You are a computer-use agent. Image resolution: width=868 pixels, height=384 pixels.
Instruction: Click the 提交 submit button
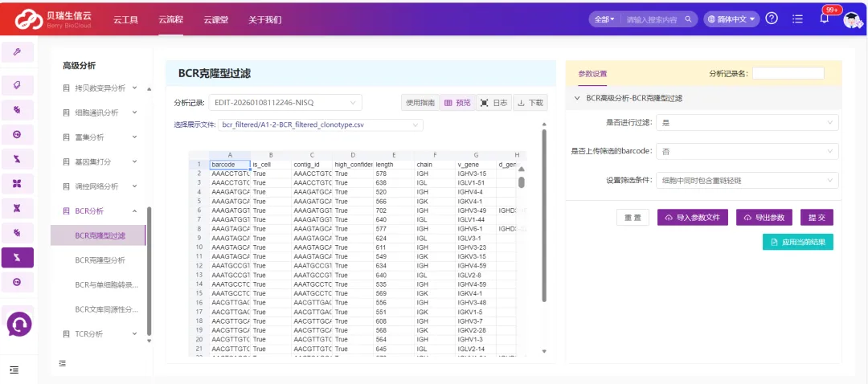click(x=817, y=218)
